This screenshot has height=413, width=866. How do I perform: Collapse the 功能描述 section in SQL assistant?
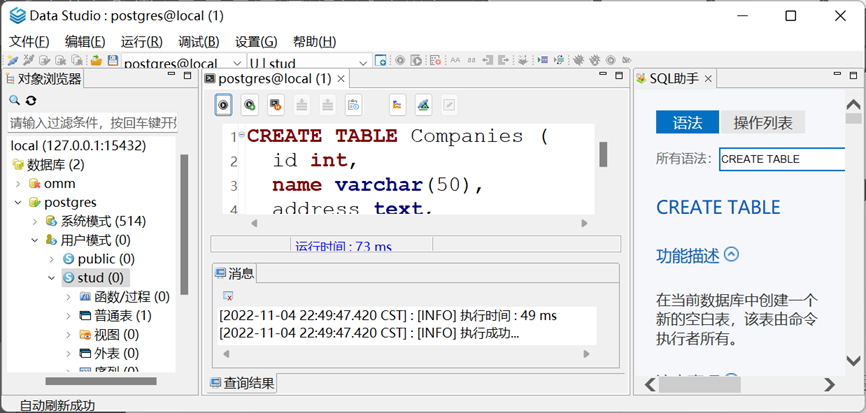point(731,255)
